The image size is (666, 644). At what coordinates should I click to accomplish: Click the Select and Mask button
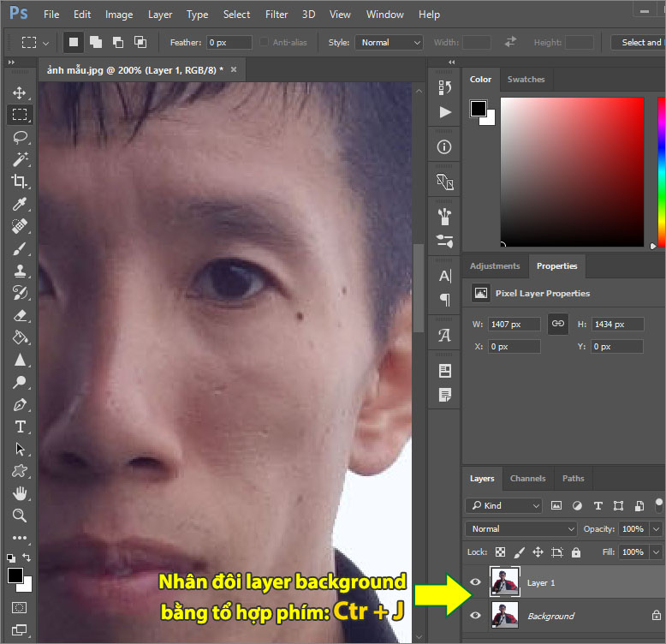click(640, 43)
